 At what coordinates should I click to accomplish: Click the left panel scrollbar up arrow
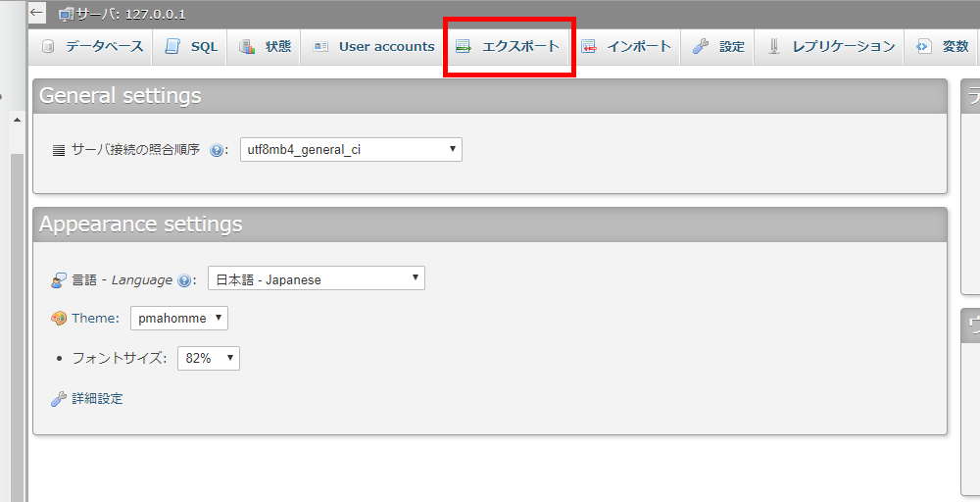pos(17,119)
